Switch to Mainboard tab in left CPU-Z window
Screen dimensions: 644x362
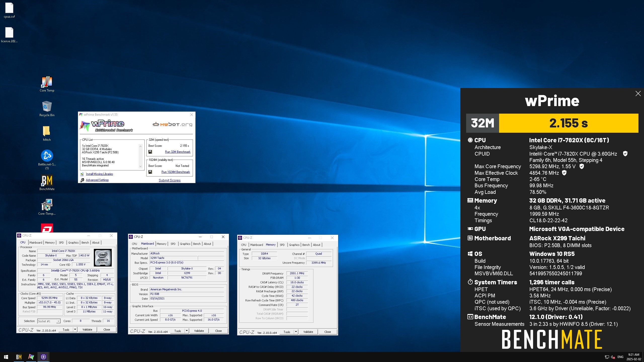click(x=36, y=243)
